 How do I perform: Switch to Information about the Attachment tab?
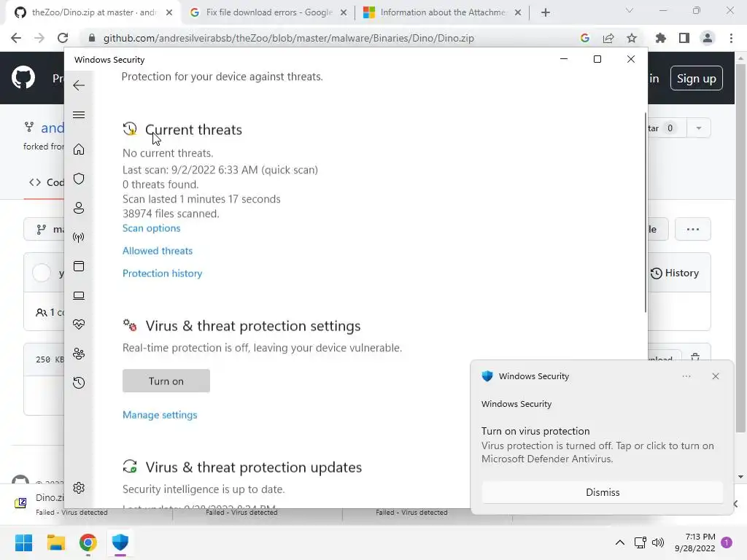click(x=442, y=12)
